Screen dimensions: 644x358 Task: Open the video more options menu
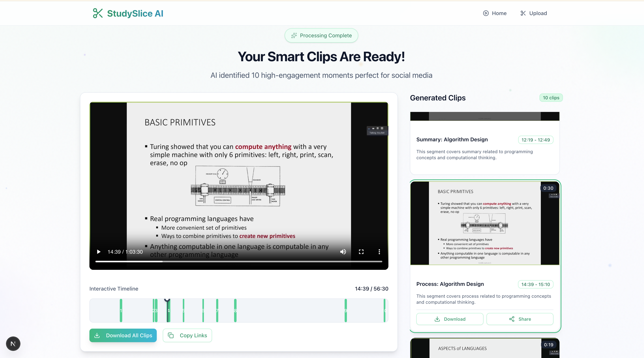coord(379,252)
